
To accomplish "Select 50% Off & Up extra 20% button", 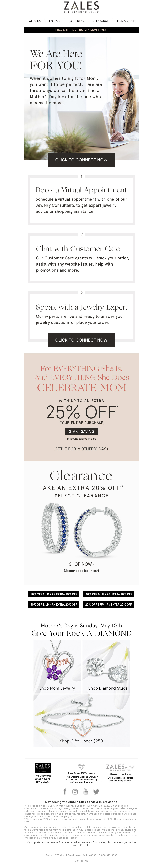I will pos(54,594).
